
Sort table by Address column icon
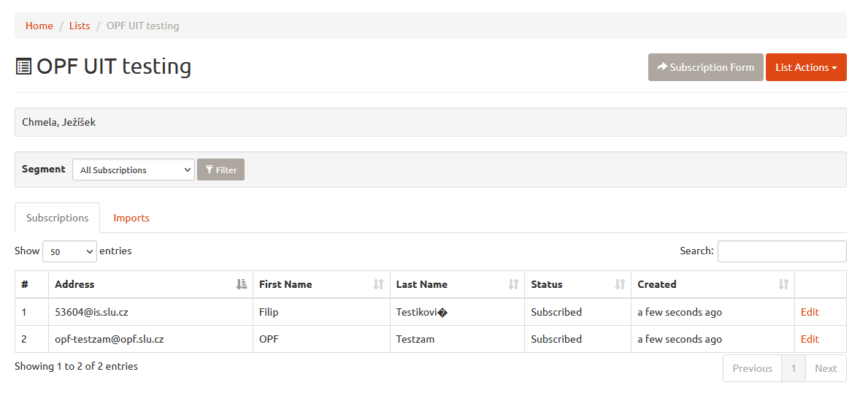click(x=242, y=284)
